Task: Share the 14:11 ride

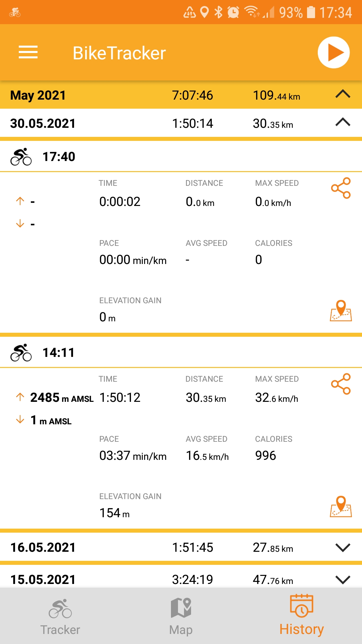Action: (x=341, y=384)
